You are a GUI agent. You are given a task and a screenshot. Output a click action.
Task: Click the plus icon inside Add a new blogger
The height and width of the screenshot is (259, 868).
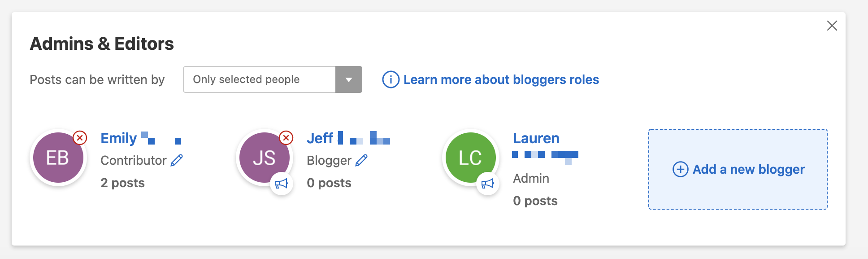coord(680,169)
